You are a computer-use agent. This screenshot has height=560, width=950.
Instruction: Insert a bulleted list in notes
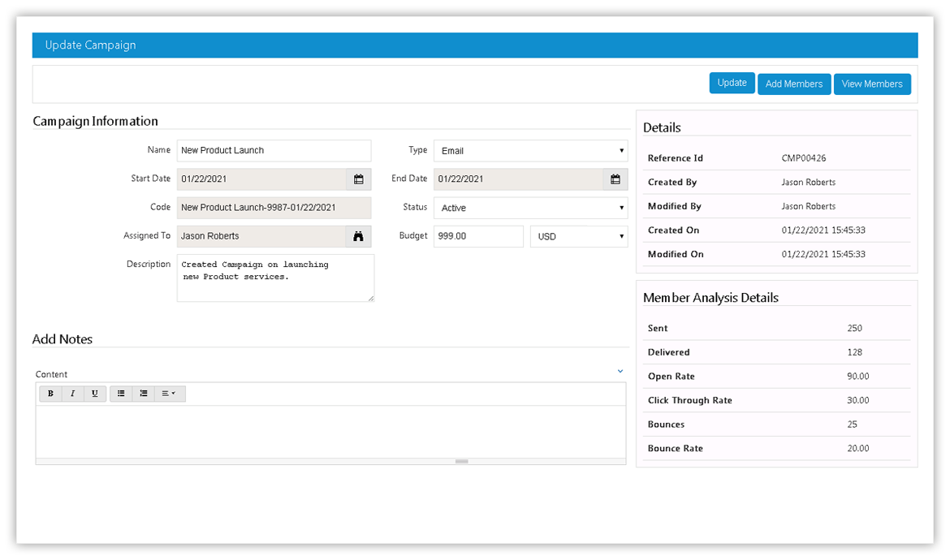121,394
